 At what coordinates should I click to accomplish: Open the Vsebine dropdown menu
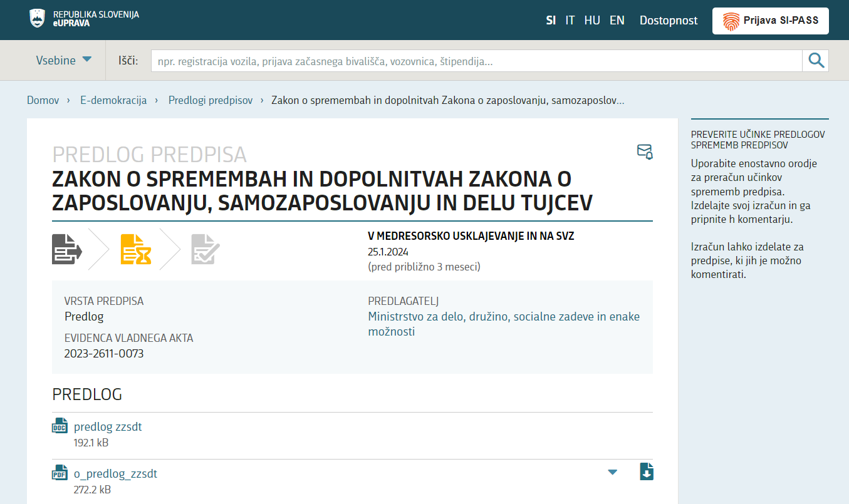[63, 61]
